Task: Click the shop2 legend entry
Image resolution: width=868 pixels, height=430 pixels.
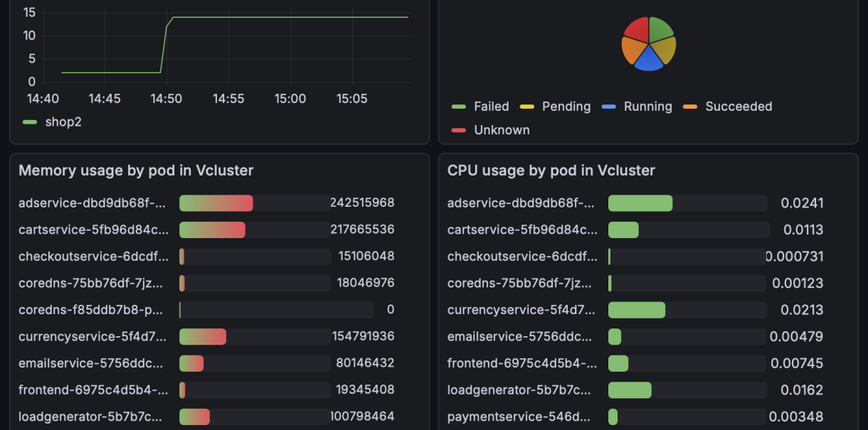Action: coord(63,122)
